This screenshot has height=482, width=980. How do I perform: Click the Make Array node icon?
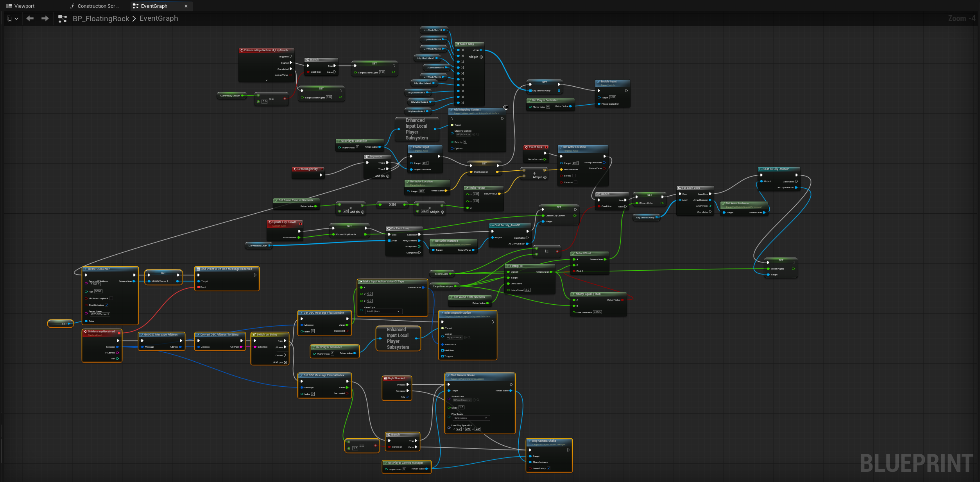click(x=457, y=44)
